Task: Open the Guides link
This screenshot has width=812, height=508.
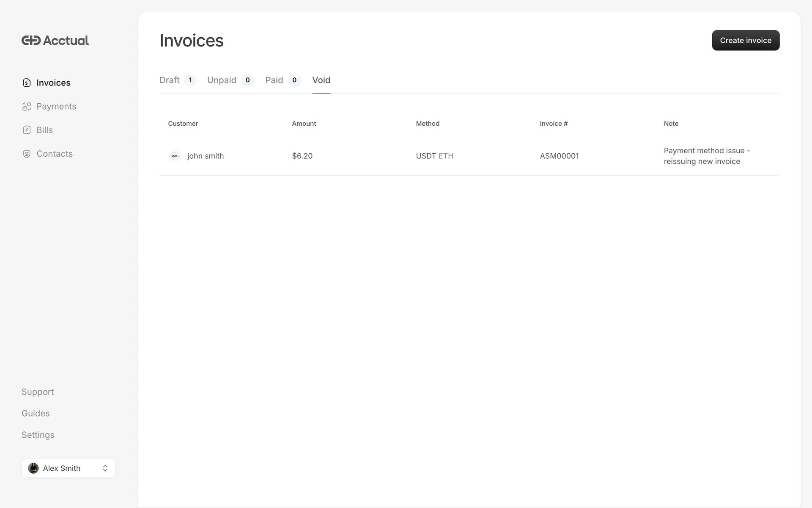Action: click(x=36, y=413)
